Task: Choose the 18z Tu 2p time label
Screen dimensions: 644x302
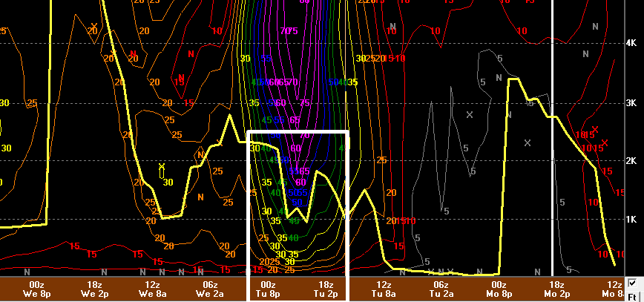Action: pos(325,289)
